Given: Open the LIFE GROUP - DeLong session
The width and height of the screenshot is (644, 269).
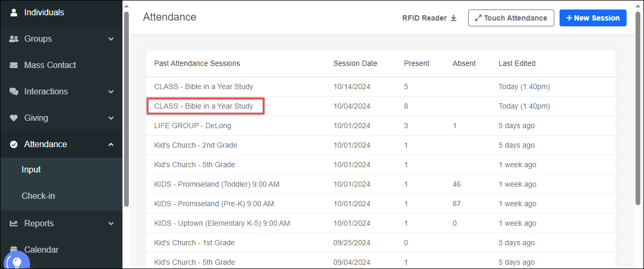Looking at the screenshot, I should [x=193, y=126].
